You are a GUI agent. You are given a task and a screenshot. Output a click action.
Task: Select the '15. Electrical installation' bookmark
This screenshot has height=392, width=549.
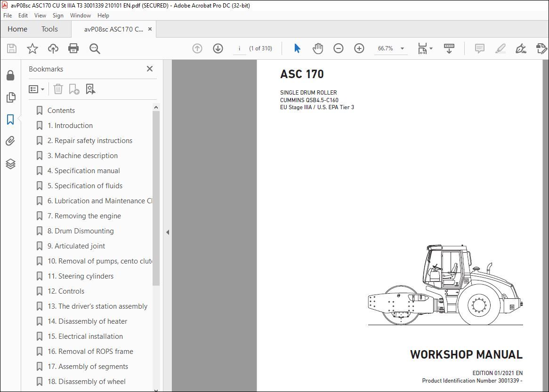click(x=85, y=336)
